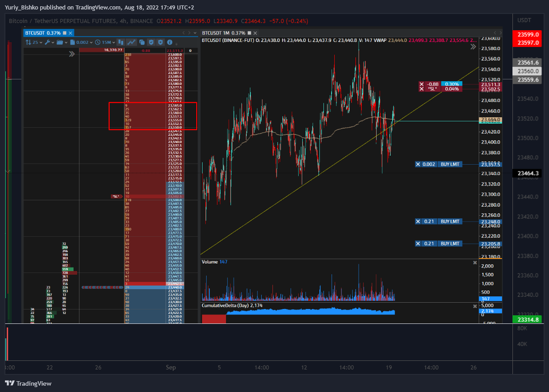
Task: Click the link square on the BTCUSDT 1M tab
Action: (x=249, y=33)
